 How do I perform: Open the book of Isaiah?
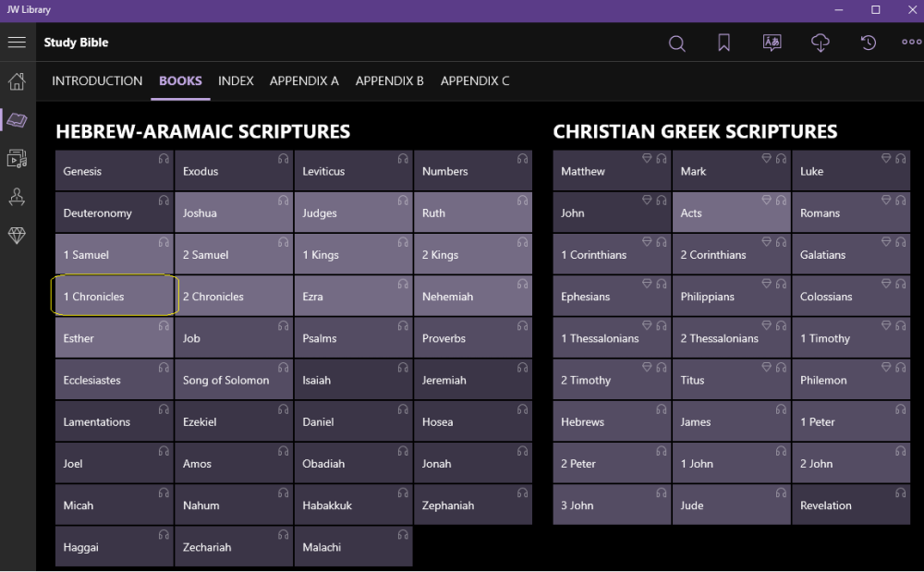pyautogui.click(x=353, y=380)
